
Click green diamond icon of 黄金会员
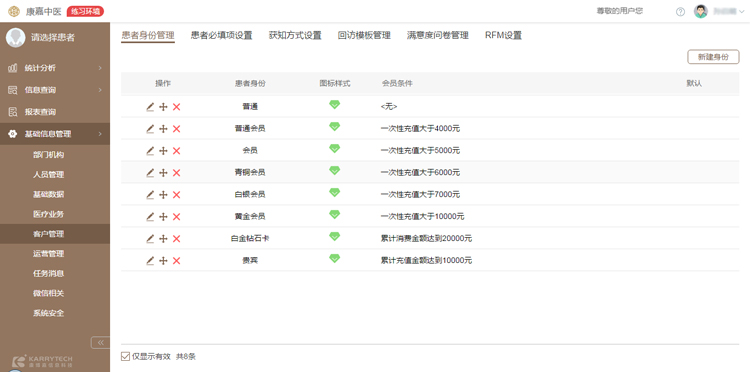pyautogui.click(x=335, y=214)
